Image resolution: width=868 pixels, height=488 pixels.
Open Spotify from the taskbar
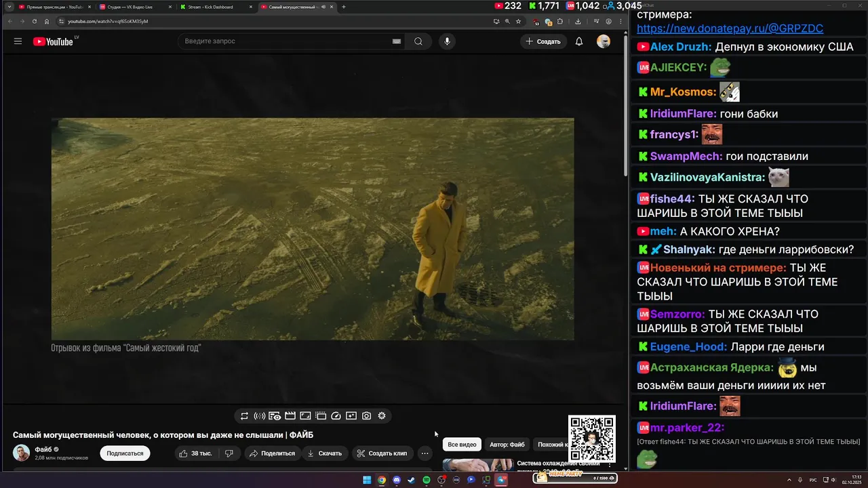pos(427,480)
